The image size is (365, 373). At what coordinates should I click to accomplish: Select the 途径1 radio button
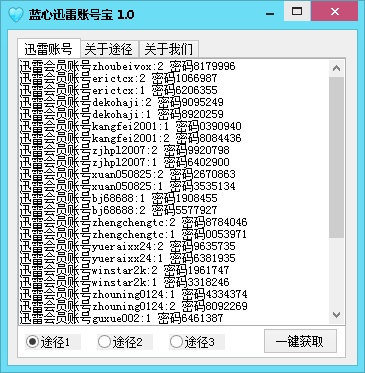point(53,342)
